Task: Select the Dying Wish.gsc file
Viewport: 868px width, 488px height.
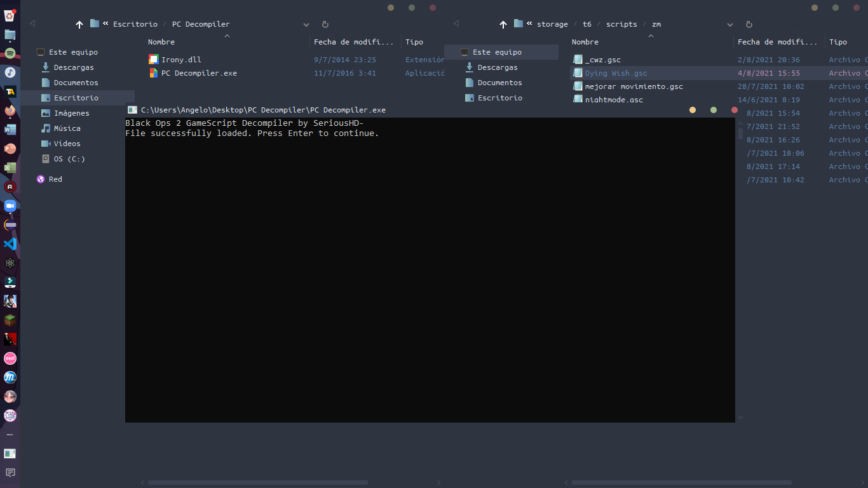Action: (616, 73)
